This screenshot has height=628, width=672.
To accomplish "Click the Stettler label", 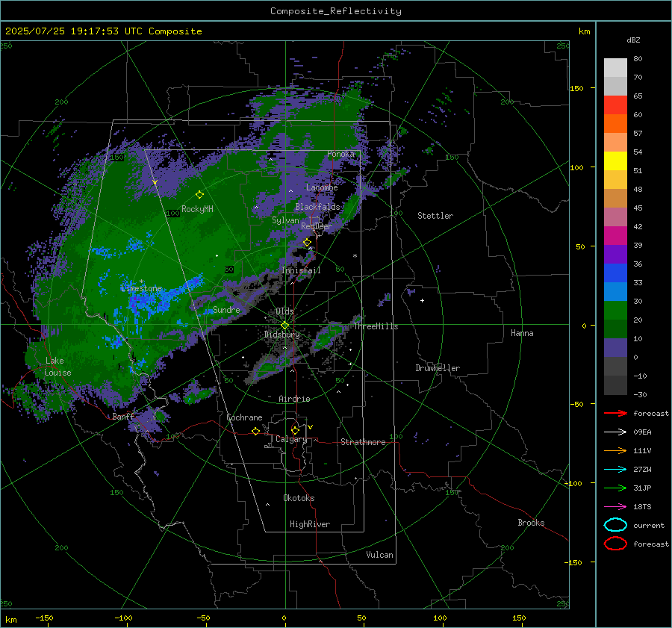I will pyautogui.click(x=435, y=216).
